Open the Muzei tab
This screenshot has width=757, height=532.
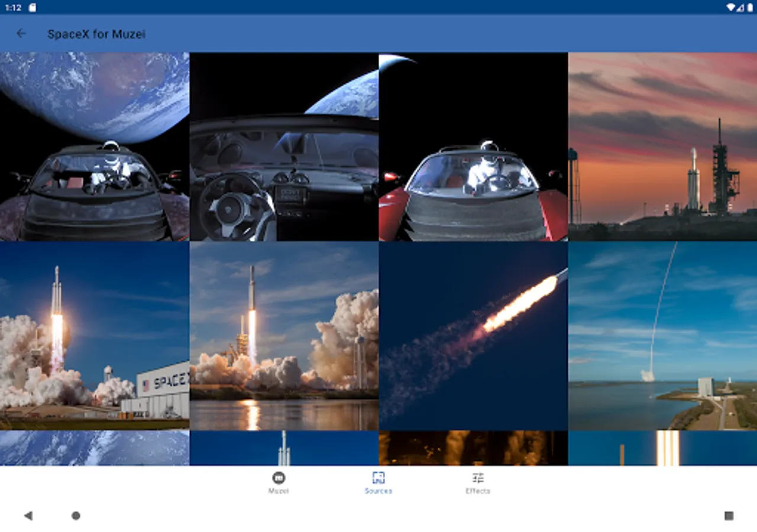tap(279, 483)
